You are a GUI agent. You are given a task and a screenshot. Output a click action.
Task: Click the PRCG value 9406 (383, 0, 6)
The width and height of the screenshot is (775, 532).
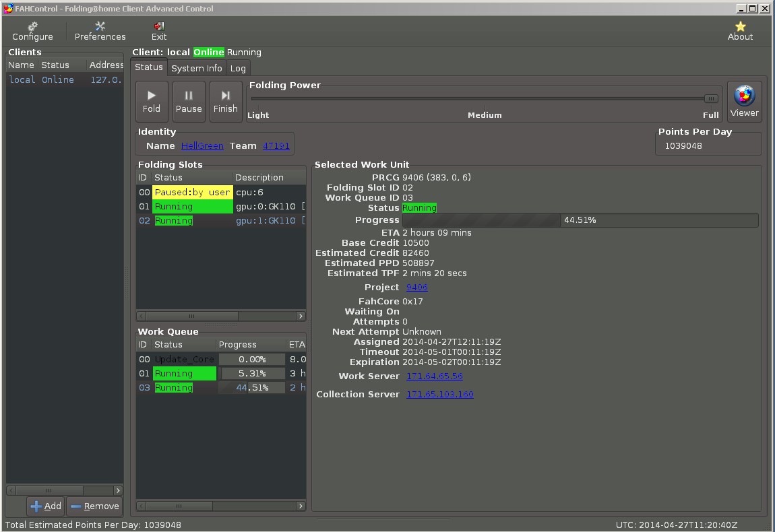click(x=437, y=177)
